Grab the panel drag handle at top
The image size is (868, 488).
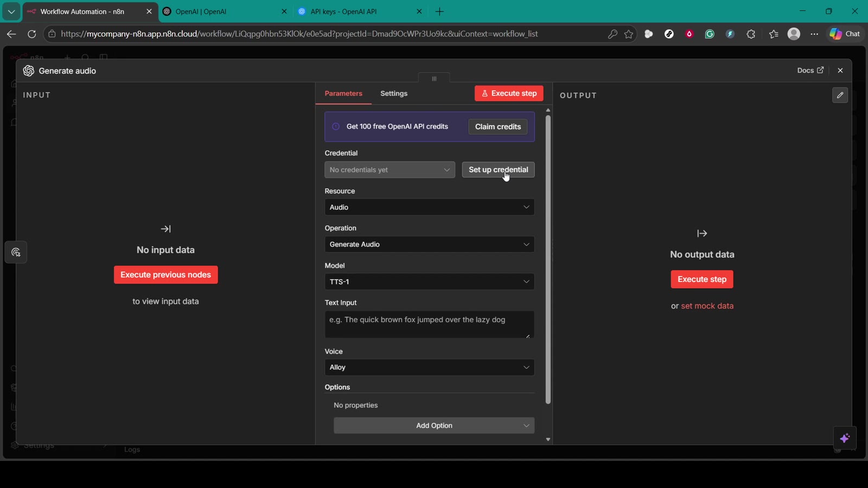(x=434, y=78)
